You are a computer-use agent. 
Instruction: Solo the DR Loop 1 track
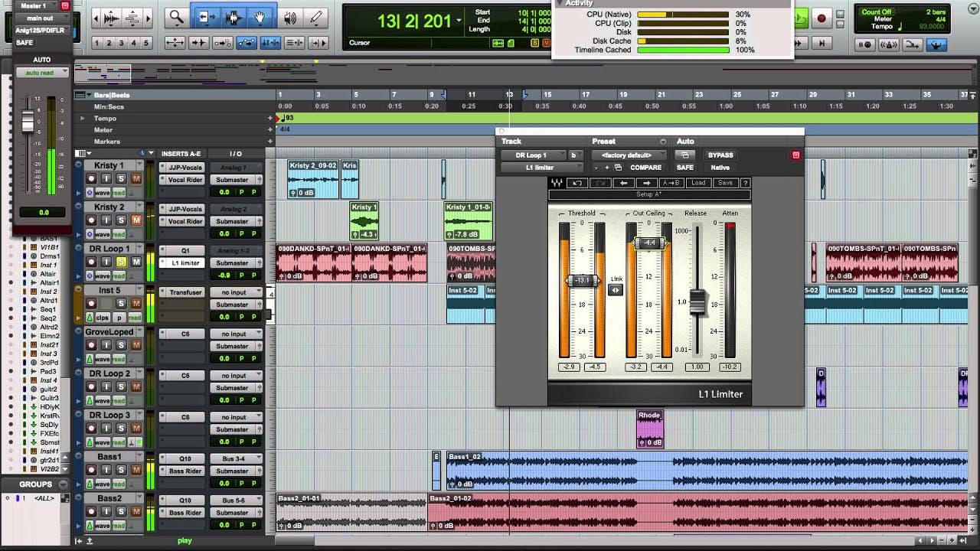[x=121, y=262]
